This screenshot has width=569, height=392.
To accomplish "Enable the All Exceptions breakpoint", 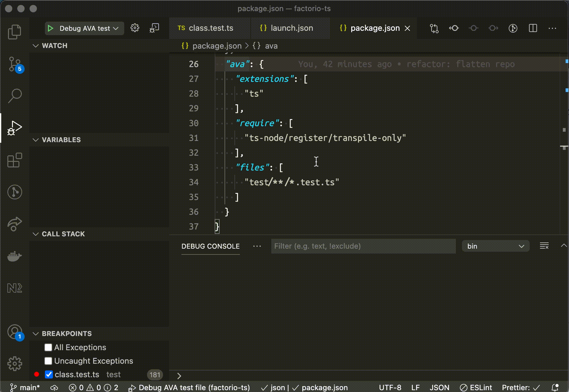I will pos(48,347).
